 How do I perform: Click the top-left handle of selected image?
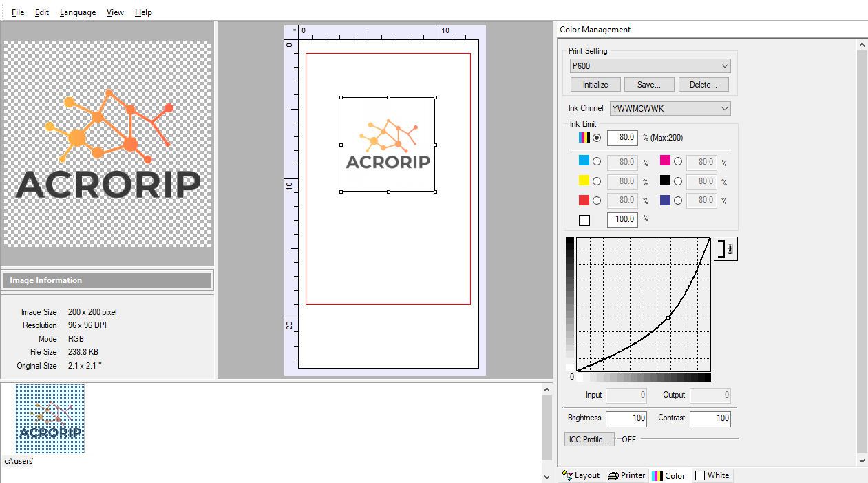coord(341,97)
